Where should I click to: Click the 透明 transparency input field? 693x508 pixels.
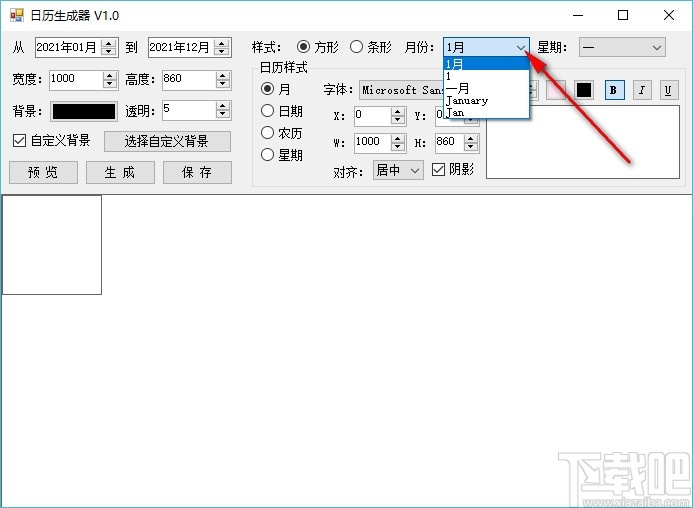189,110
